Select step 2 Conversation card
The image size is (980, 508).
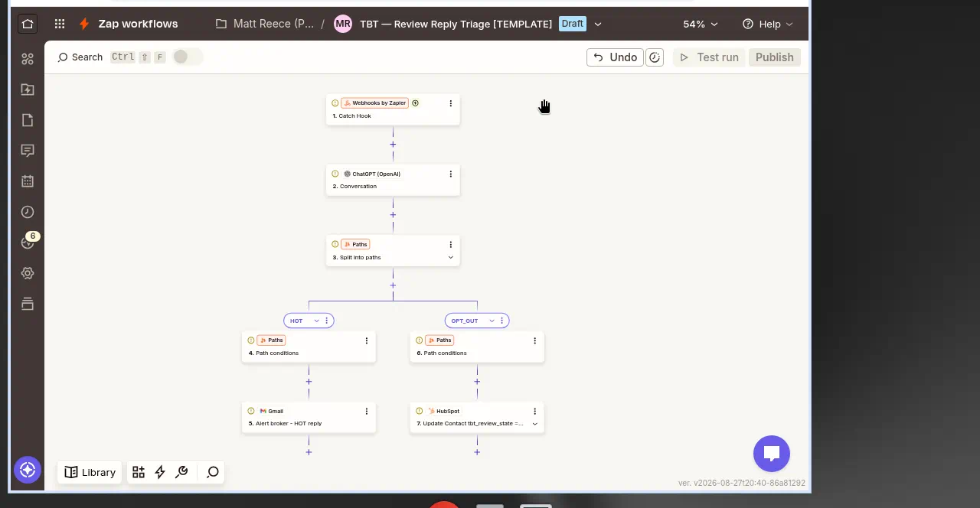click(393, 180)
